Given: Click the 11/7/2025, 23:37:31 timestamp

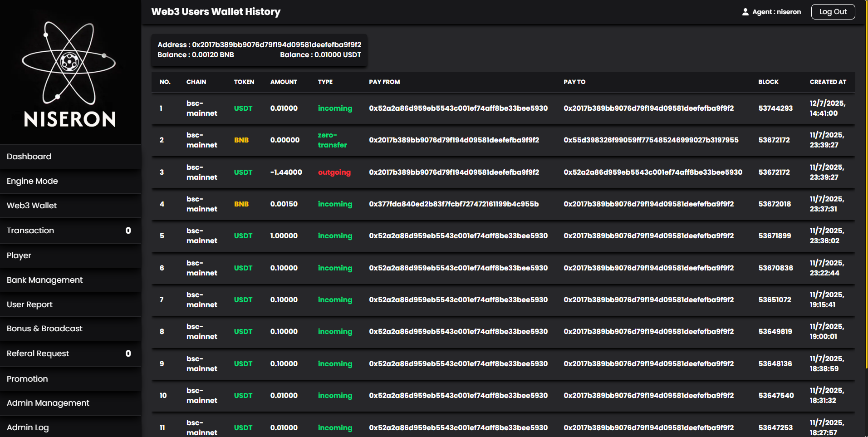Looking at the screenshot, I should tap(827, 204).
